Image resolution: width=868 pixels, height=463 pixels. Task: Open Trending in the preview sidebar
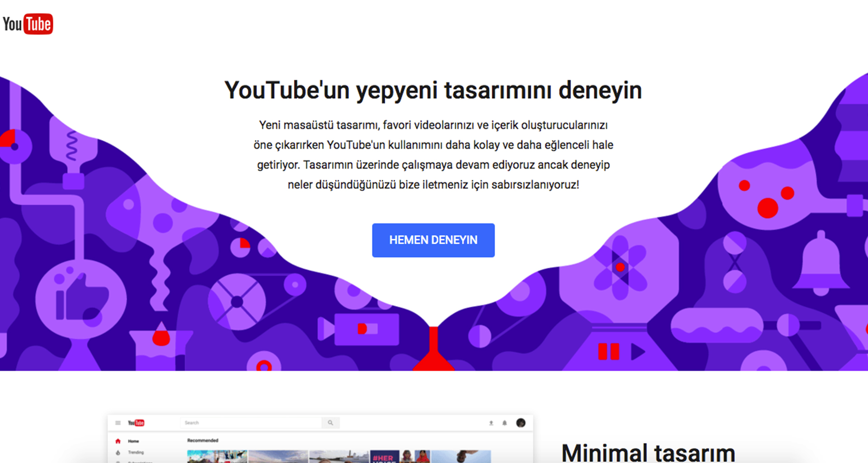pyautogui.click(x=136, y=452)
